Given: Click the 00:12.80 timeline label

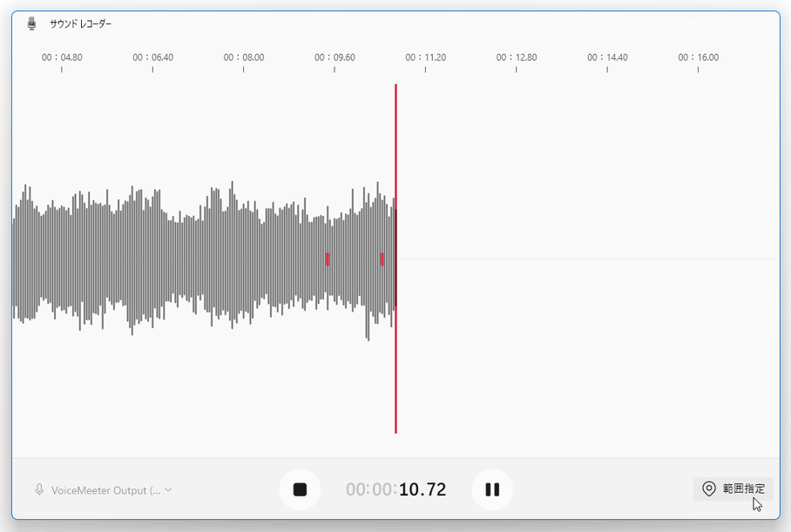Looking at the screenshot, I should click(x=517, y=57).
